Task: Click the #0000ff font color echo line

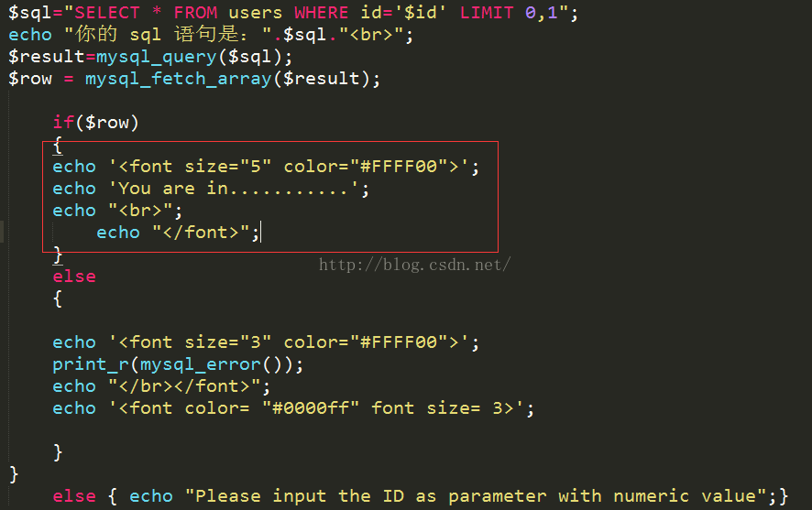Action: 293,408
